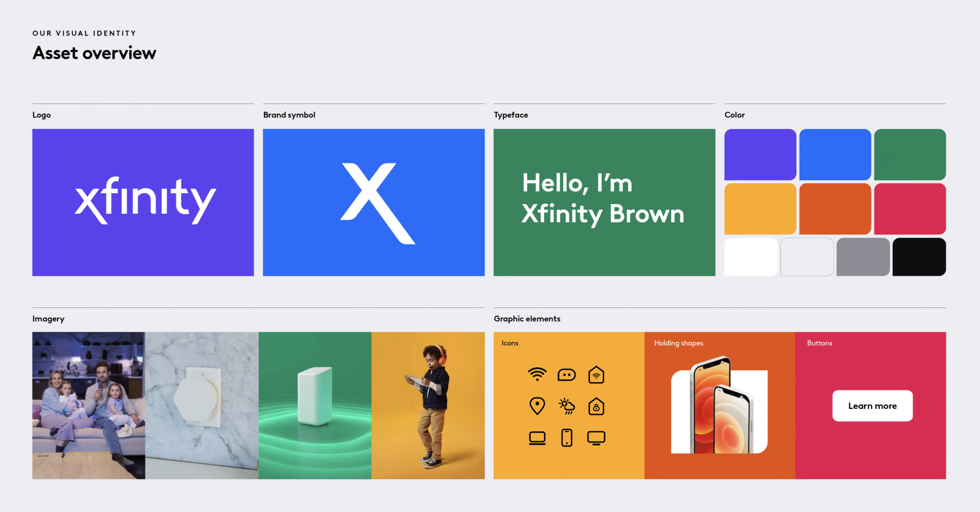Click the 'Asset overview' heading
The width and height of the screenshot is (980, 512).
(94, 53)
